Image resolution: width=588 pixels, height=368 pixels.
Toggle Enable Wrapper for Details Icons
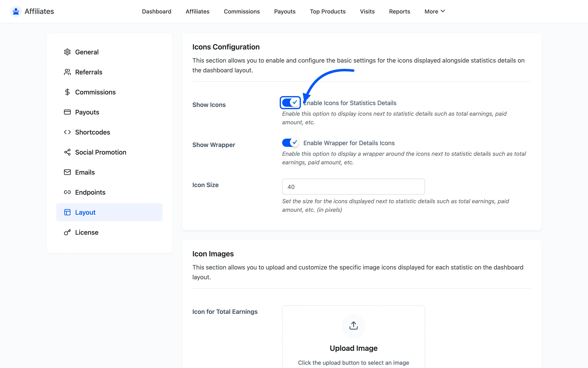[290, 143]
